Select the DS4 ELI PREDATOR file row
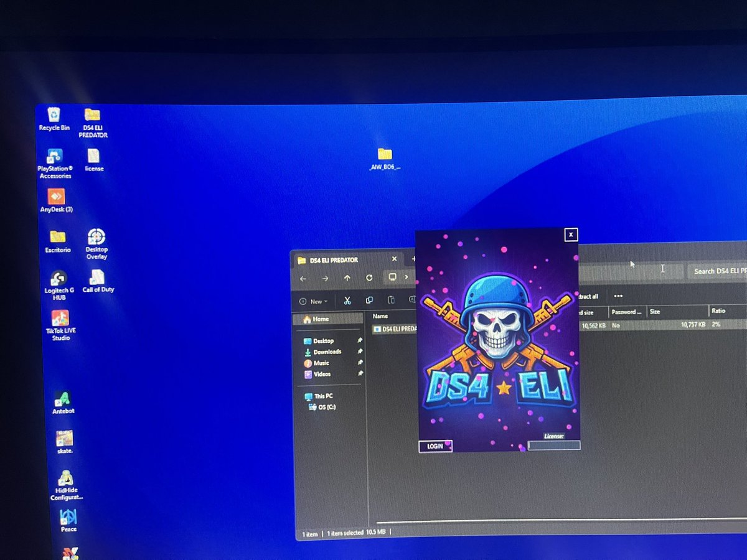Viewport: 747px width, 560px height. [394, 329]
